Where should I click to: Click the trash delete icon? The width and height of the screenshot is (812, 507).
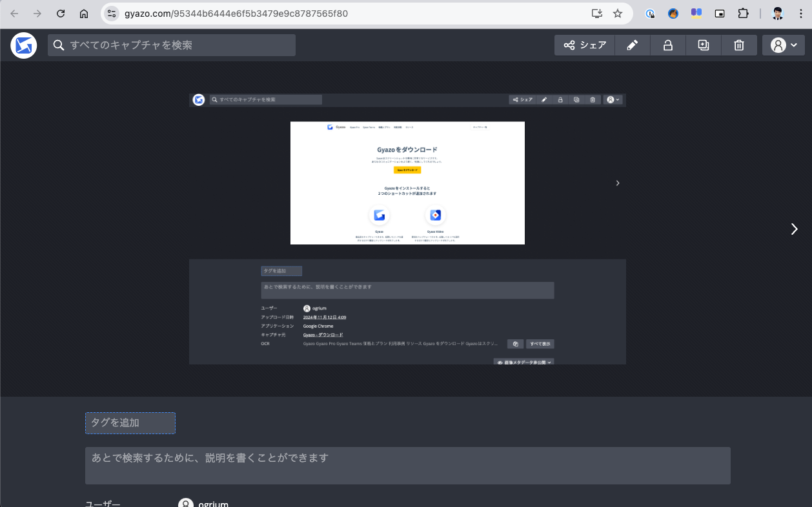739,45
